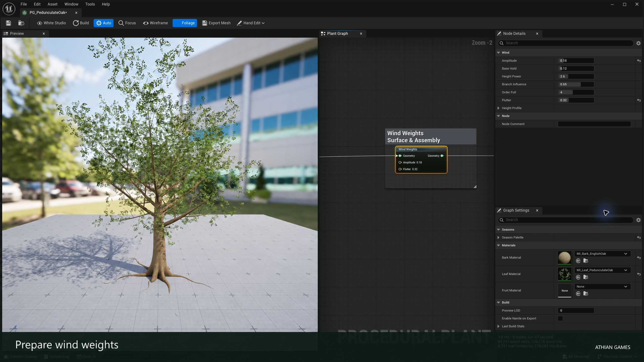The height and width of the screenshot is (362, 644).
Task: Browse to Leaf Material in content browser
Action: tap(586, 277)
